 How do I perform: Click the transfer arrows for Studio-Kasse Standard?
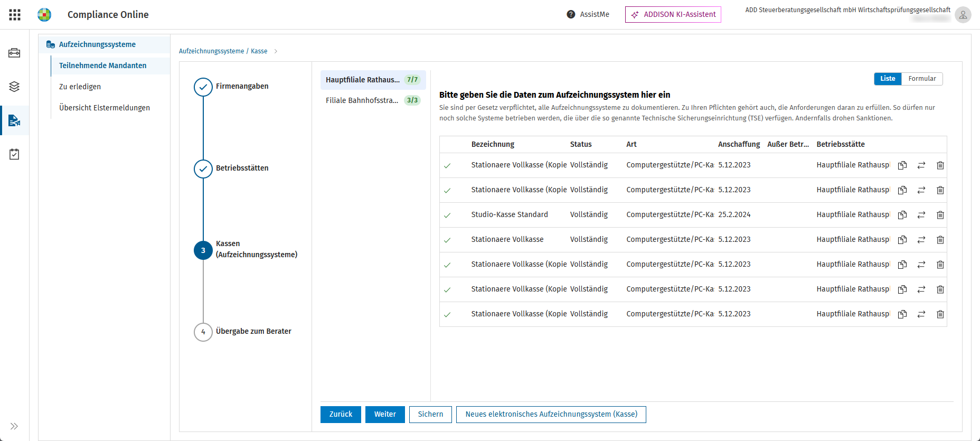(921, 215)
